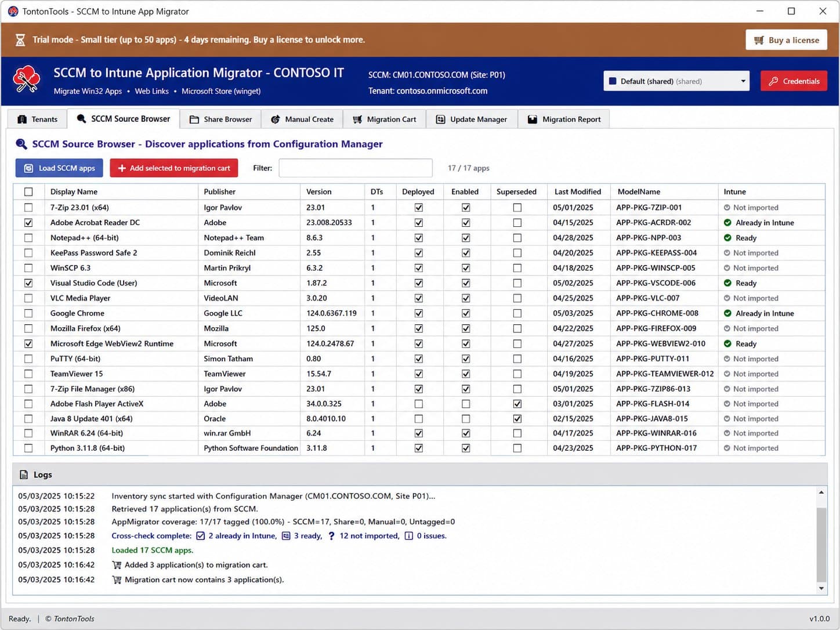
Task: Click the window title bar app icon
Action: pos(13,11)
